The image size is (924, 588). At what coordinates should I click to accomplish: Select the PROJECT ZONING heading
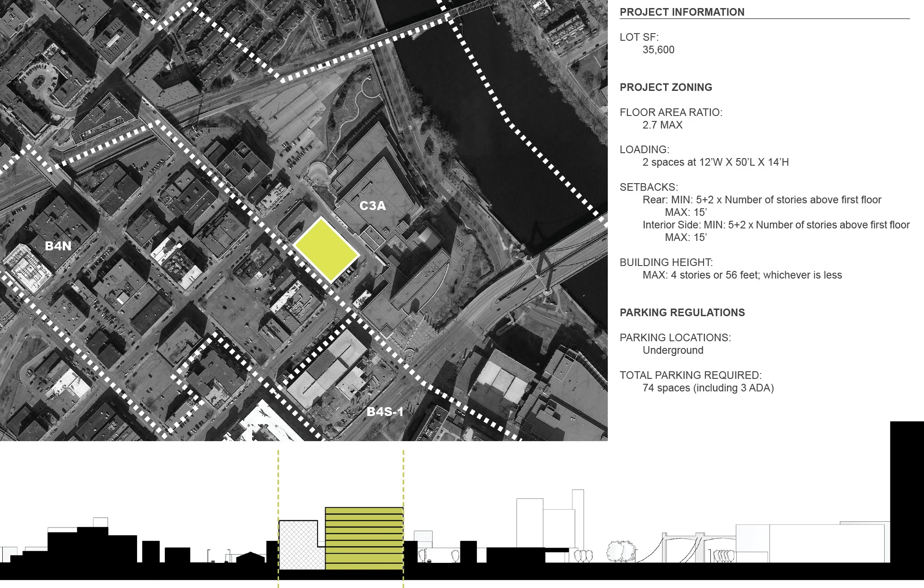[666, 87]
